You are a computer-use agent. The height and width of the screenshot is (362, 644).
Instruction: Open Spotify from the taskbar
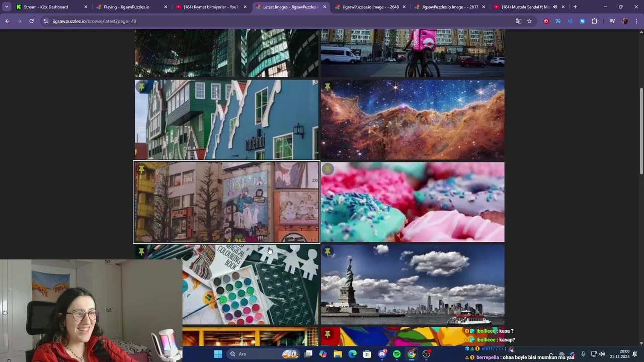tap(396, 354)
